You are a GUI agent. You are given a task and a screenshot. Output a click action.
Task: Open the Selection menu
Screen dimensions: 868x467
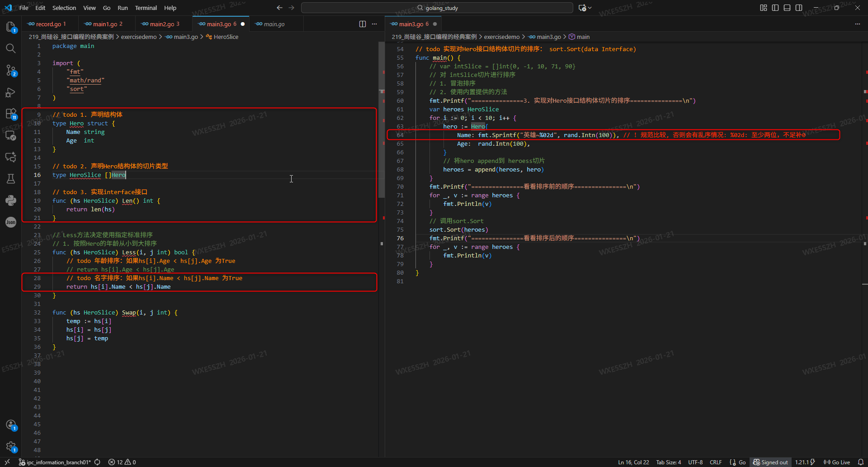(64, 8)
